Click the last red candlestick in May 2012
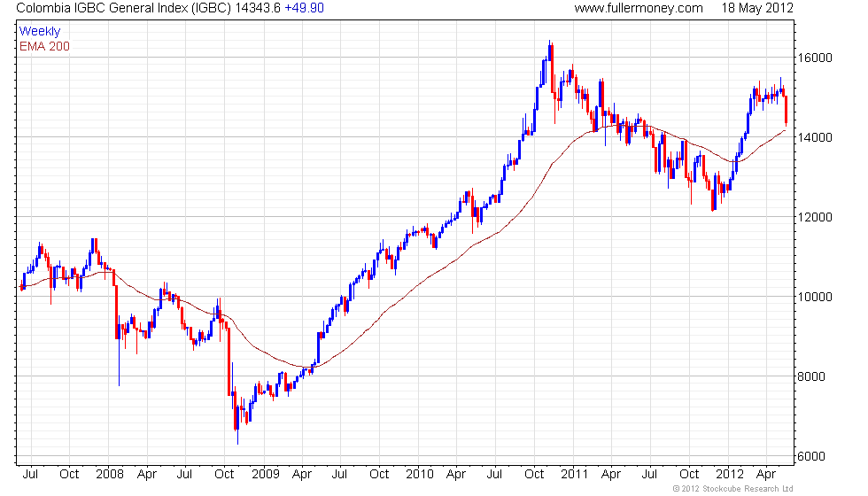The width and height of the screenshot is (868, 496). tap(786, 111)
